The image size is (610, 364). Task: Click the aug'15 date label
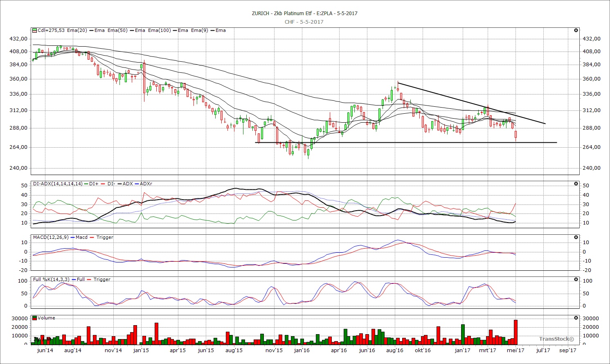pyautogui.click(x=234, y=350)
